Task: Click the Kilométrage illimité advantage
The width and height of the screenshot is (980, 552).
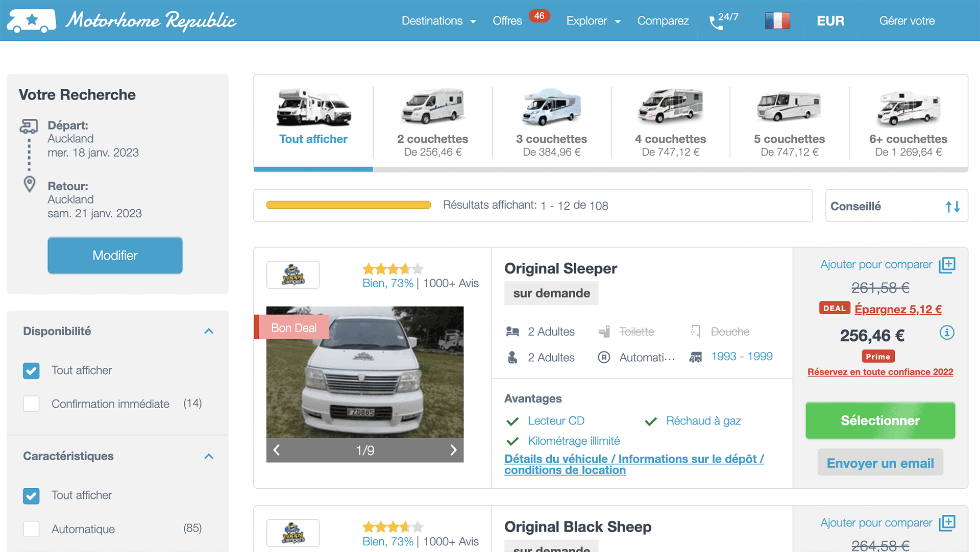Action: point(574,441)
